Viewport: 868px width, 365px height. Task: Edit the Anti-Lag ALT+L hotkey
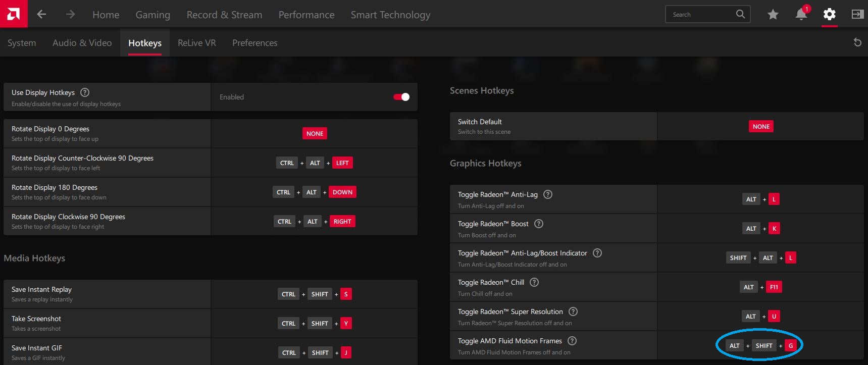[x=761, y=199]
